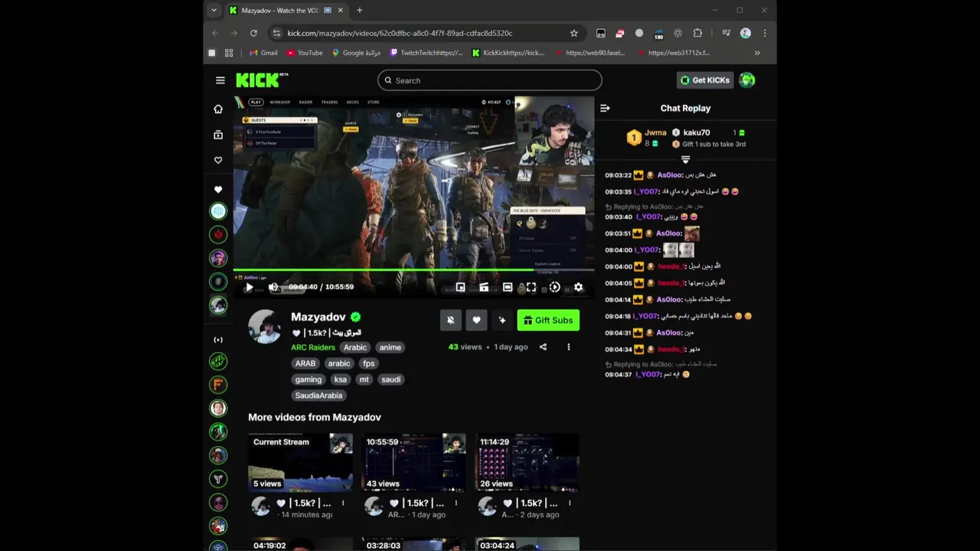Open the ARC Raiders category link
Screen dimensions: 980x551
(x=313, y=347)
